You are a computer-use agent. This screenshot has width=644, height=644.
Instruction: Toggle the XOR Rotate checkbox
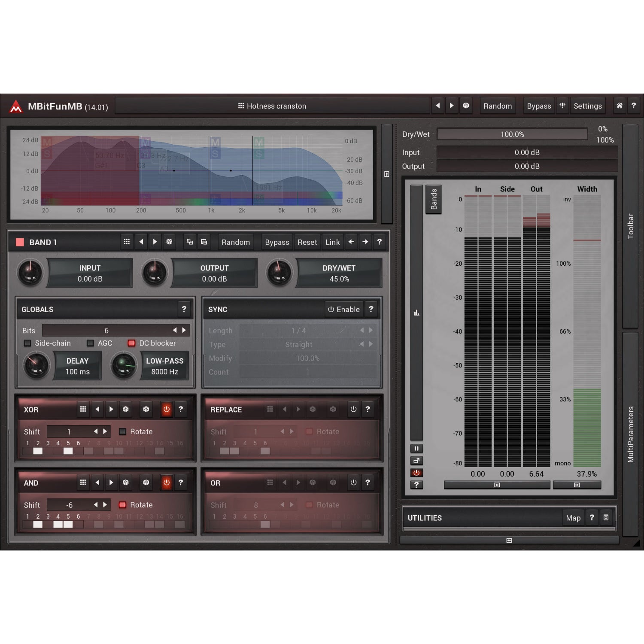(122, 431)
